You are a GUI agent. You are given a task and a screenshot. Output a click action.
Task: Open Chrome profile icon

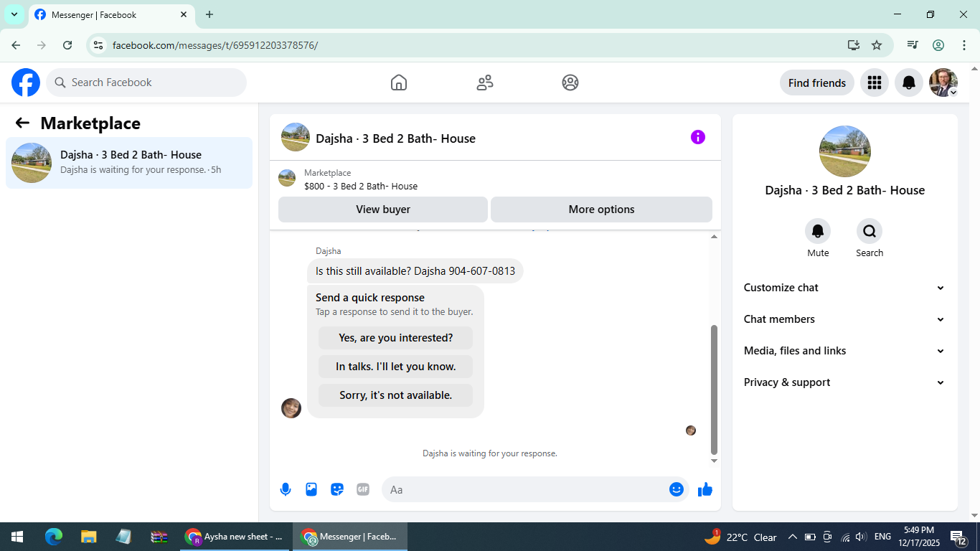(938, 45)
